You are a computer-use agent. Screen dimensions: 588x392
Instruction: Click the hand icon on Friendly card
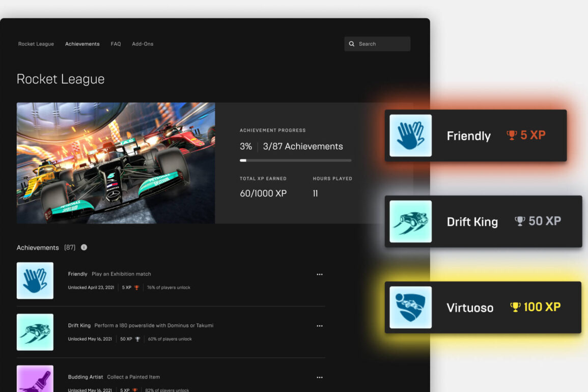tap(411, 135)
